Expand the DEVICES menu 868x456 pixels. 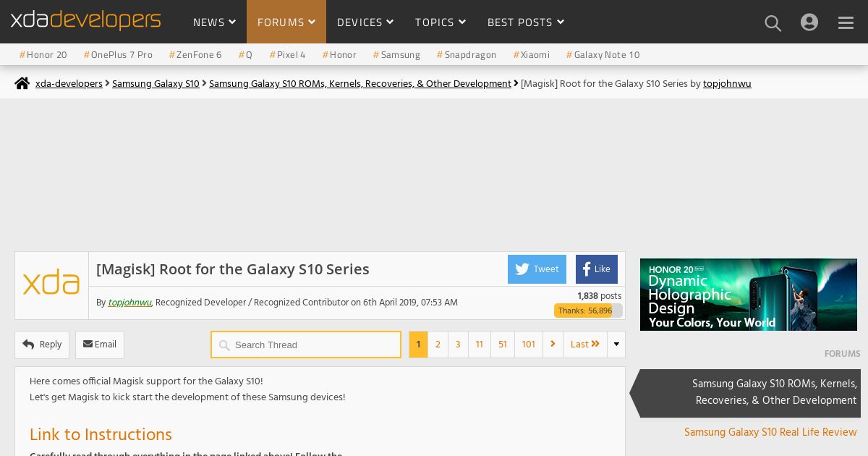point(365,22)
